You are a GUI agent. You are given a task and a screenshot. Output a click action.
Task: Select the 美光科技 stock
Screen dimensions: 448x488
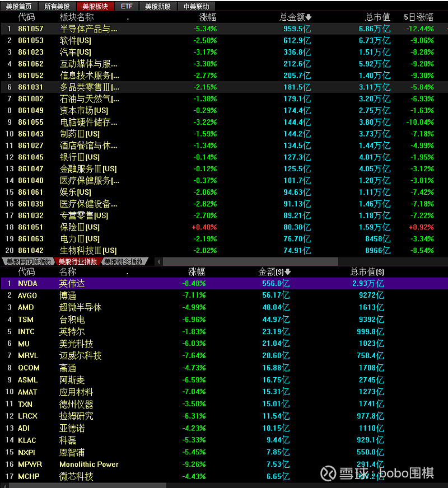(76, 344)
